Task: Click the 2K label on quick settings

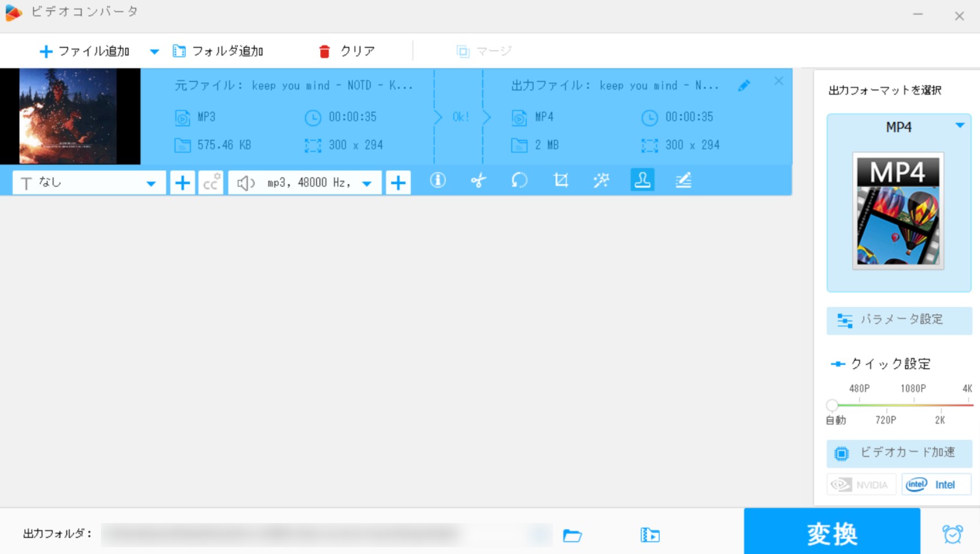Action: [x=940, y=420]
